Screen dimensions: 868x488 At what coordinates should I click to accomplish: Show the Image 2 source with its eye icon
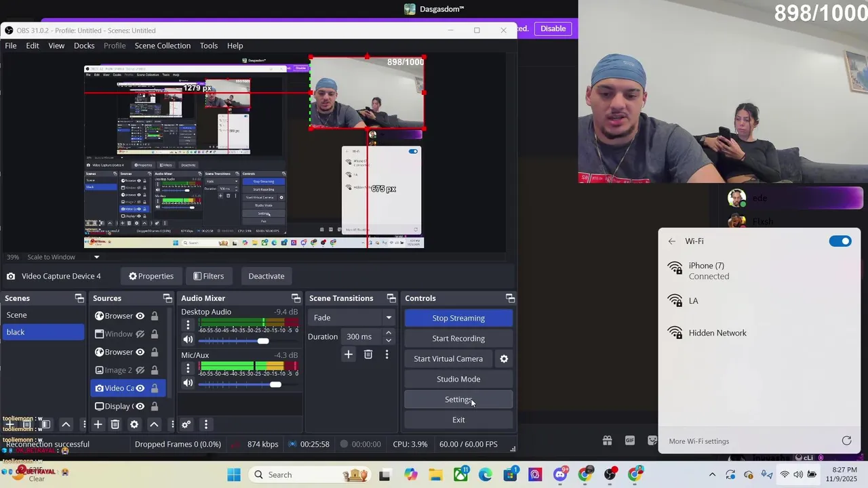tap(140, 370)
